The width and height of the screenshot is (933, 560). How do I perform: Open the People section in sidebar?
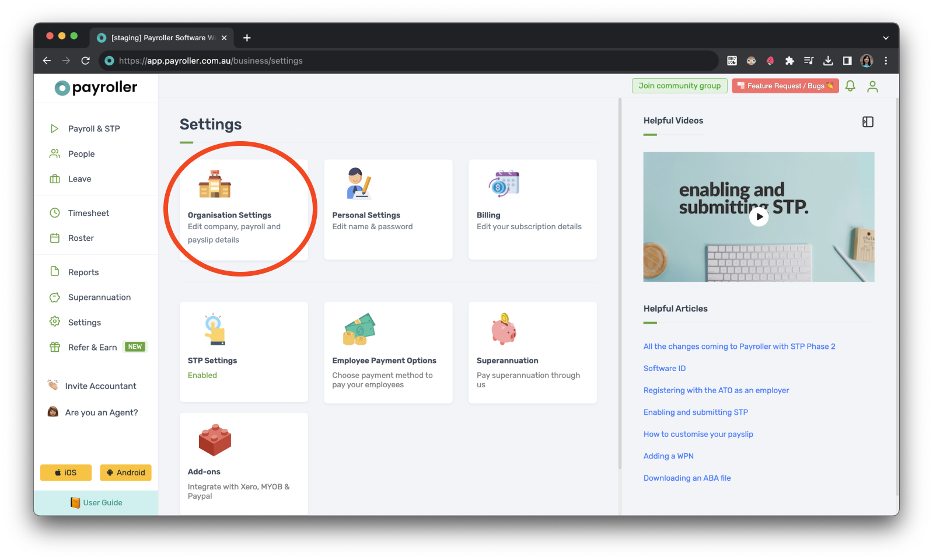(x=81, y=154)
